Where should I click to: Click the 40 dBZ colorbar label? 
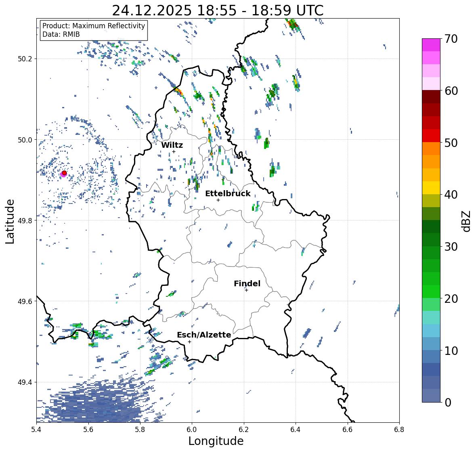(x=451, y=195)
